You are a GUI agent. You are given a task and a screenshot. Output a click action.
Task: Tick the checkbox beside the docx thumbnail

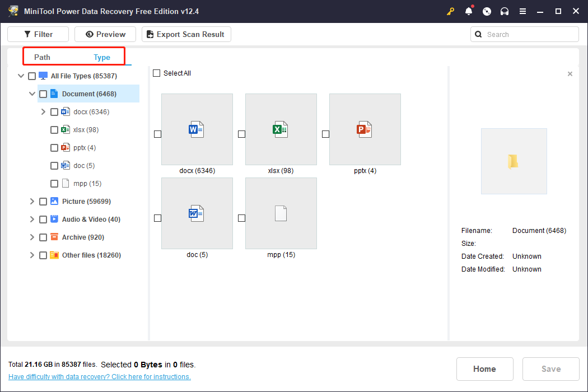(158, 134)
